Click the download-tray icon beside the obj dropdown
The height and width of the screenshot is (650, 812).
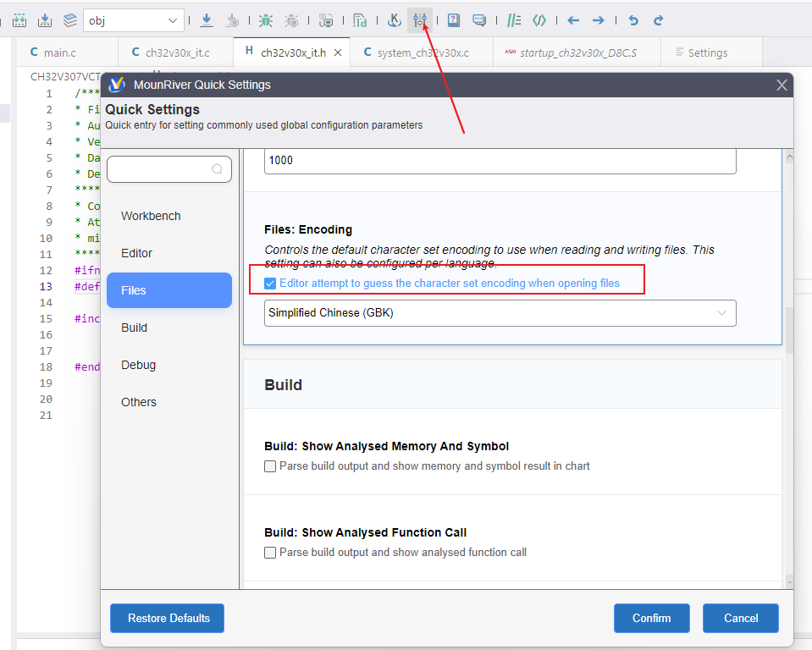click(45, 20)
